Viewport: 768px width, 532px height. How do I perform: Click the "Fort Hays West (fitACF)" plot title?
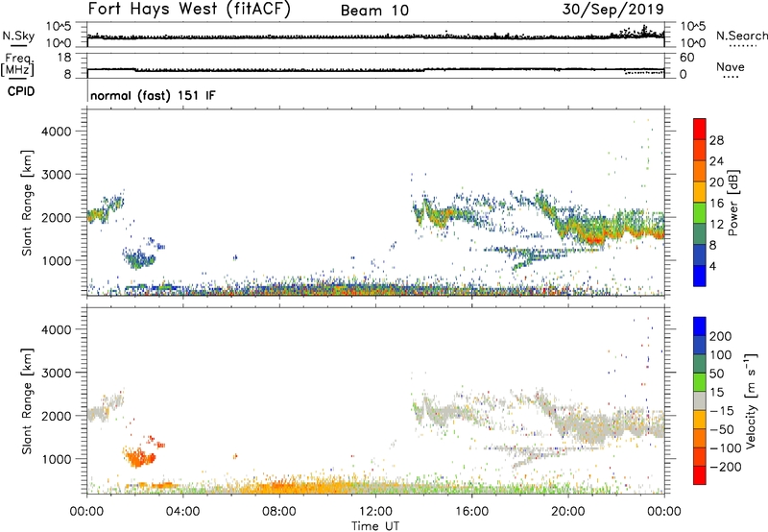pyautogui.click(x=188, y=9)
